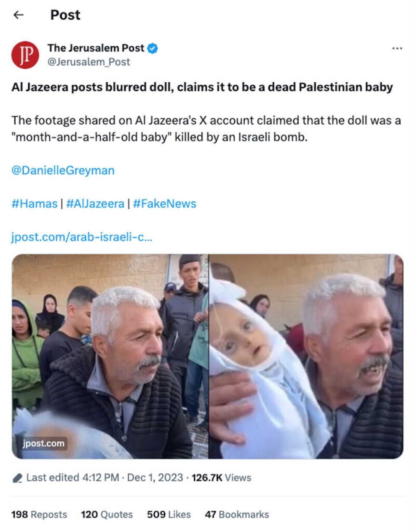Click the jpost.com label on the image
Image resolution: width=415 pixels, height=532 pixels.
[x=44, y=443]
